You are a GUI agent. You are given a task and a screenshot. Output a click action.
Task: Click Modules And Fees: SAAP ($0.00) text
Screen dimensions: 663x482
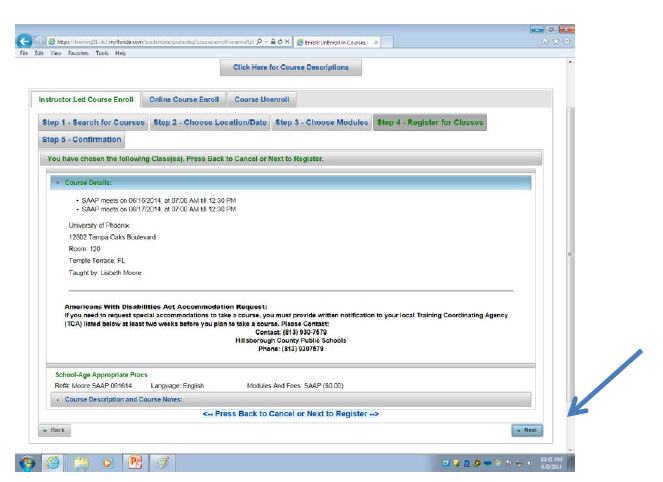pos(295,386)
